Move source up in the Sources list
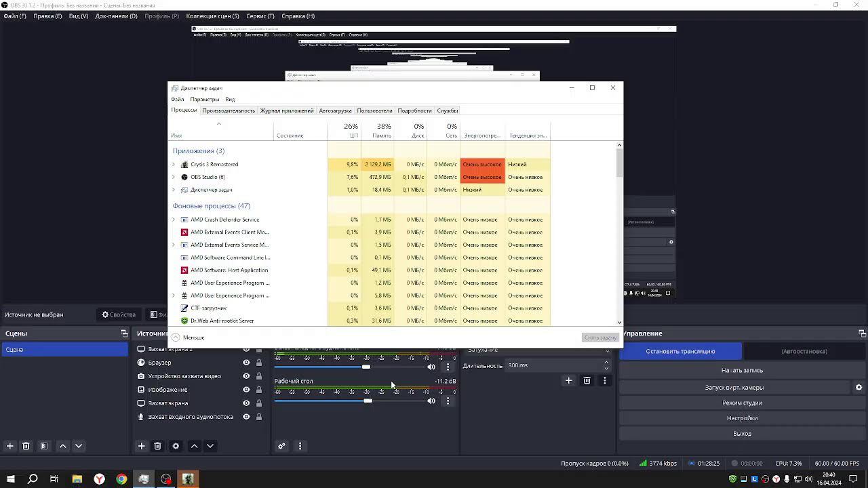868x488 pixels. pyautogui.click(x=194, y=446)
